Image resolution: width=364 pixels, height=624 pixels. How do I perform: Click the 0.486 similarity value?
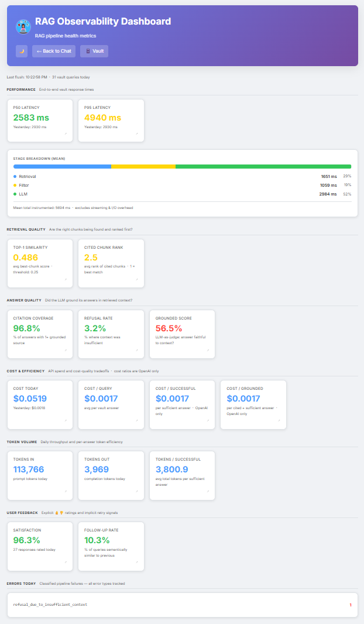point(26,258)
